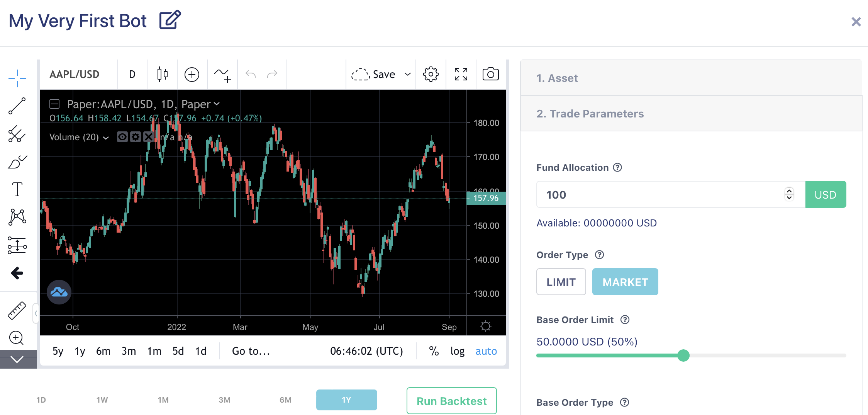Open the indicators and compare tool
Viewport: 868px width, 415px height.
(x=222, y=74)
